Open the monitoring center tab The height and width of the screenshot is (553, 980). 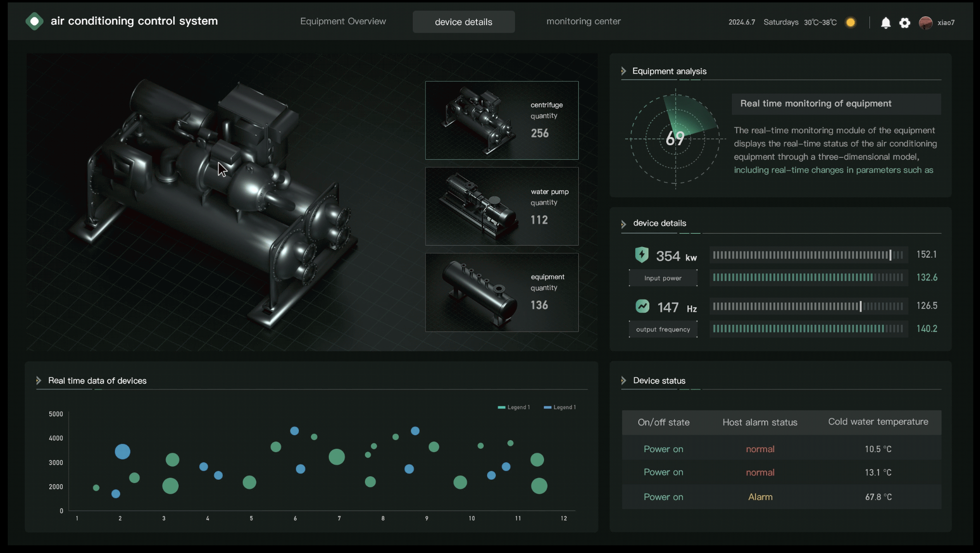pos(583,22)
